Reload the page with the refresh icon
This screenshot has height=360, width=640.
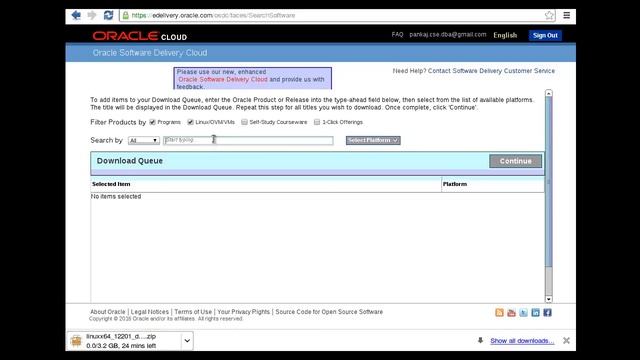coord(108,16)
